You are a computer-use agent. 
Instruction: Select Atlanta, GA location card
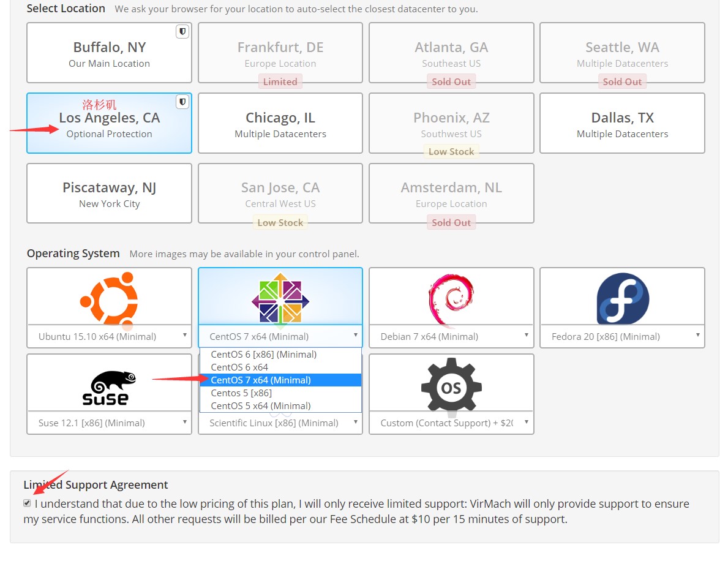coord(451,53)
